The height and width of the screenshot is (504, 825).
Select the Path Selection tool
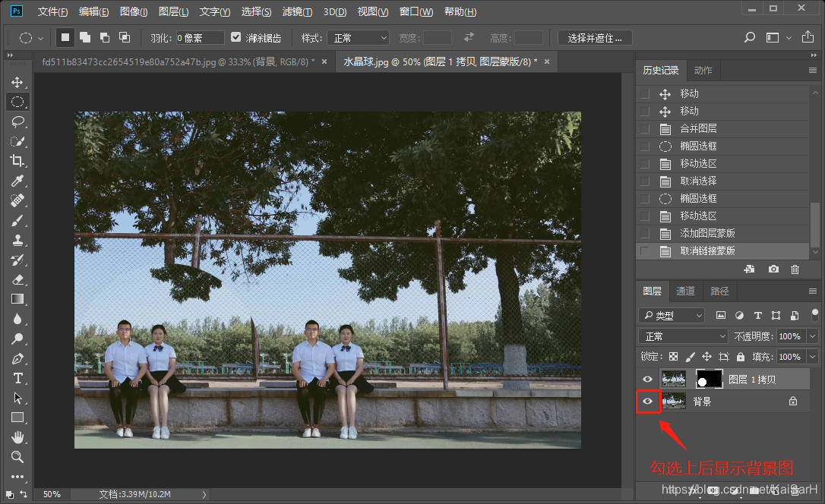point(17,398)
